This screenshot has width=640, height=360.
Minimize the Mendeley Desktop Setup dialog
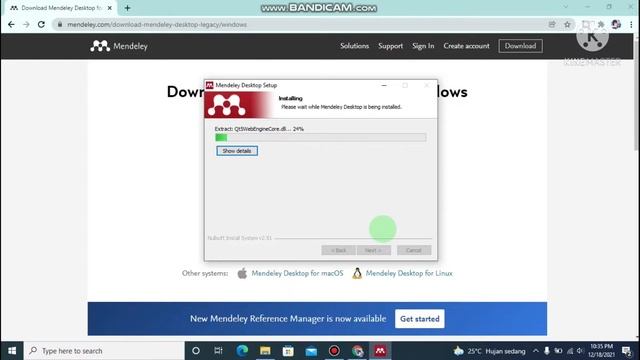[384, 85]
